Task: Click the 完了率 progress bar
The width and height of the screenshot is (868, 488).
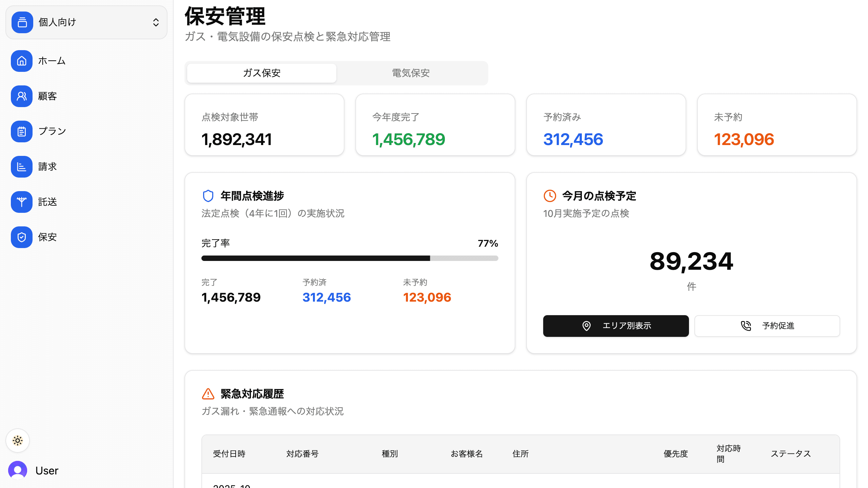Action: coord(350,258)
